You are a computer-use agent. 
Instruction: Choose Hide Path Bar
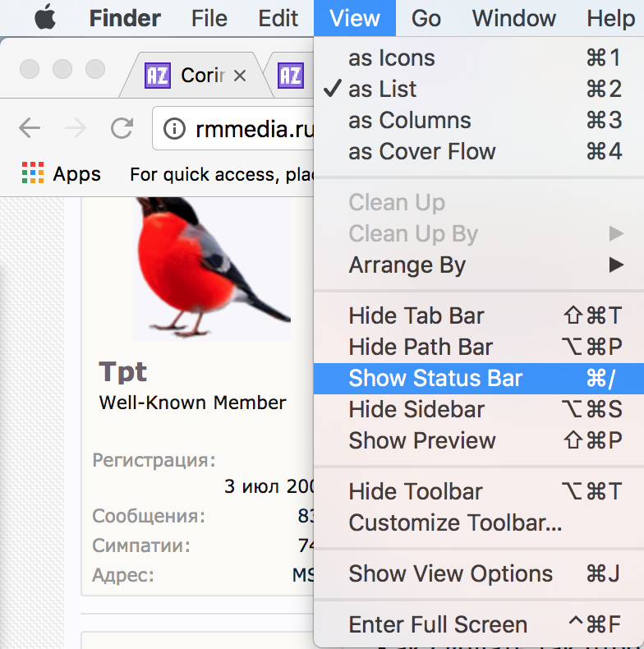coord(479,347)
